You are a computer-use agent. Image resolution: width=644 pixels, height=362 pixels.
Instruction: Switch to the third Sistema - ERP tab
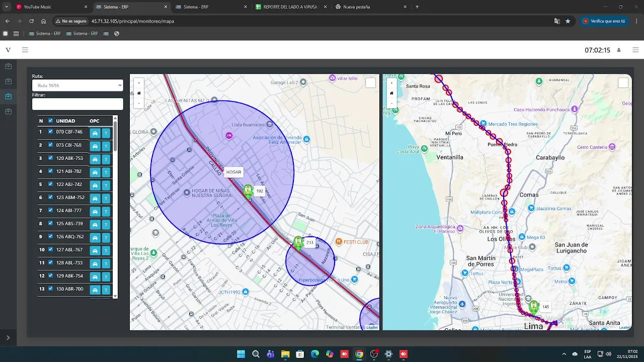(x=212, y=7)
